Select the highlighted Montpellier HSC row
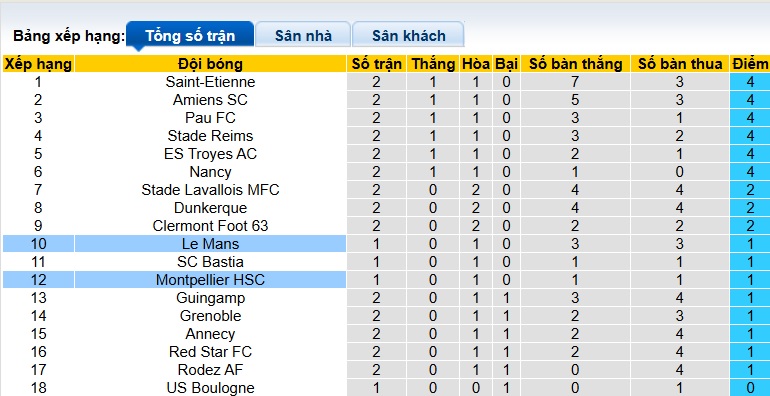This screenshot has width=770, height=396. [385, 280]
